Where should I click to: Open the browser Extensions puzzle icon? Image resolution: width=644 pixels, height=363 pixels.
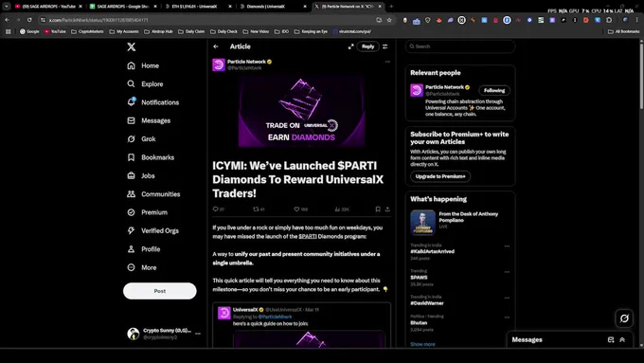pos(609,20)
